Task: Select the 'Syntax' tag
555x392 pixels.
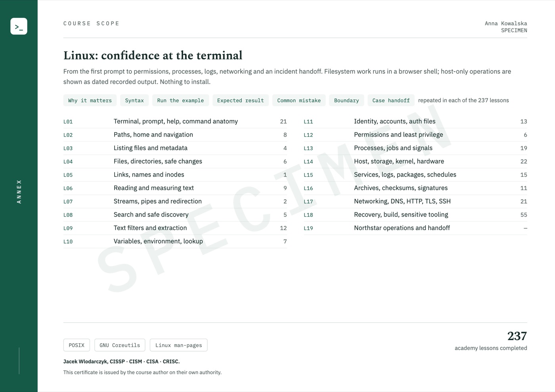Action: 134,101
